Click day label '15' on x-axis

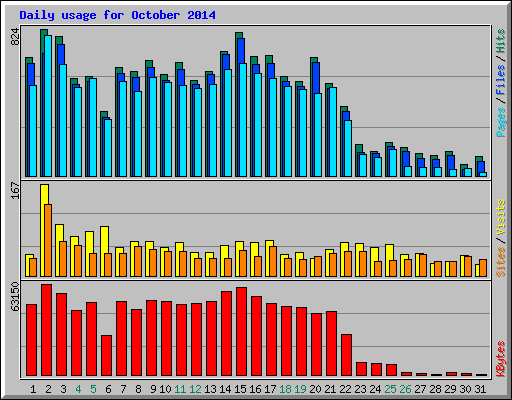240,389
